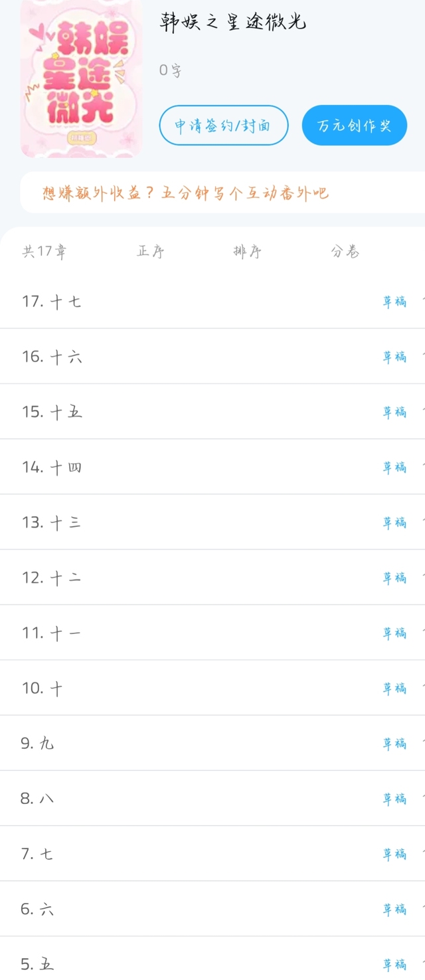
Task: Click the 申请签约/封面 button
Action: (223, 125)
